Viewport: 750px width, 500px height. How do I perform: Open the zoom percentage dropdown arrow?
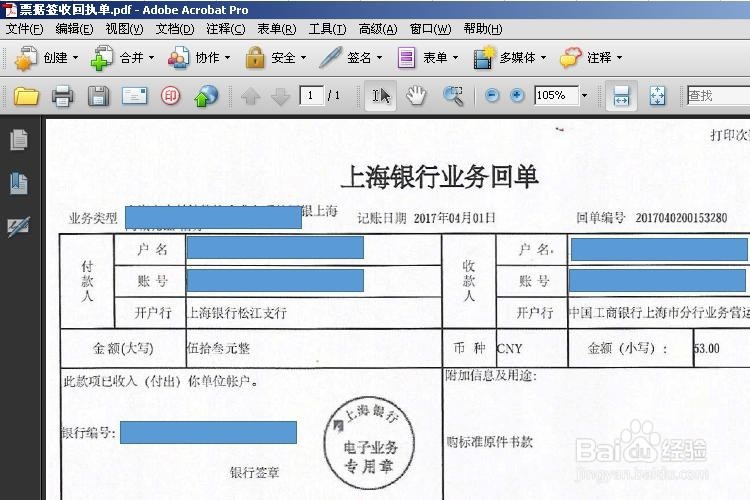pyautogui.click(x=585, y=96)
